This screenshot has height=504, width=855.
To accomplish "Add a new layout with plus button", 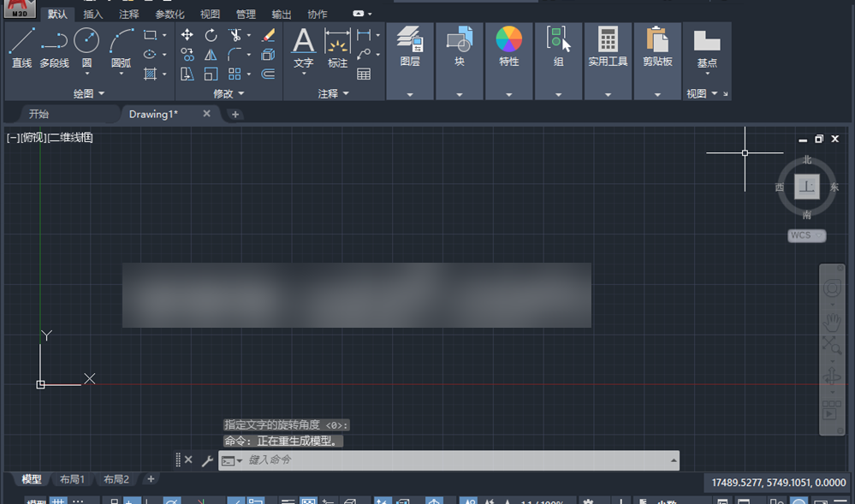I will click(x=151, y=479).
